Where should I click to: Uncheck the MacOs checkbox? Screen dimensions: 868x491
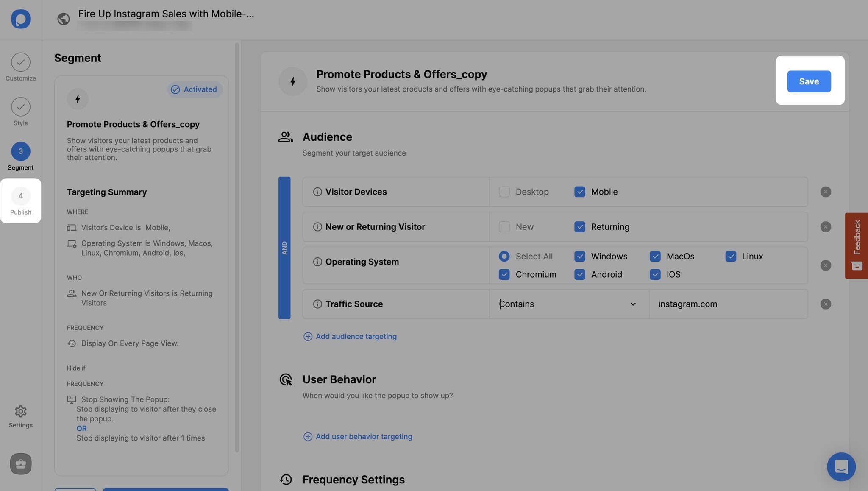coord(655,256)
